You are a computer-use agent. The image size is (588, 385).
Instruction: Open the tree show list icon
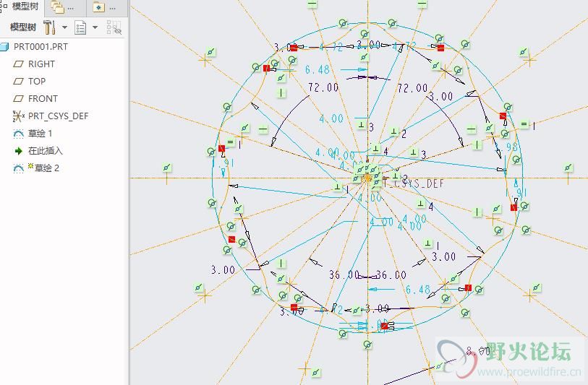point(80,27)
